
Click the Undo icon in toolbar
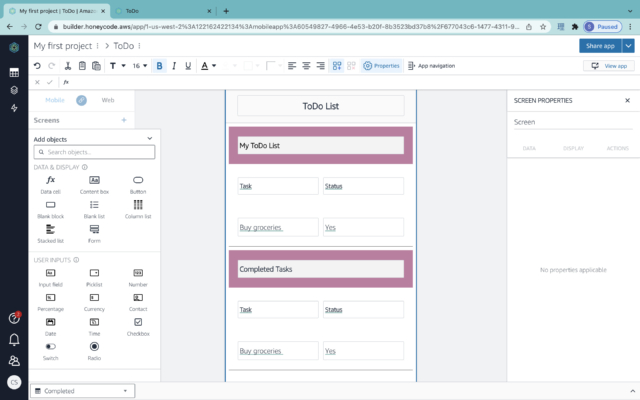[37, 66]
